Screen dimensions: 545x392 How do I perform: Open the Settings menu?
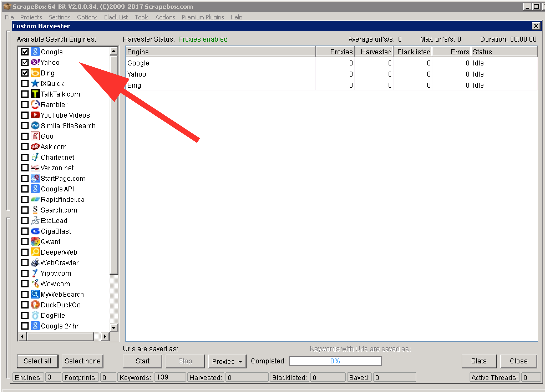59,17
